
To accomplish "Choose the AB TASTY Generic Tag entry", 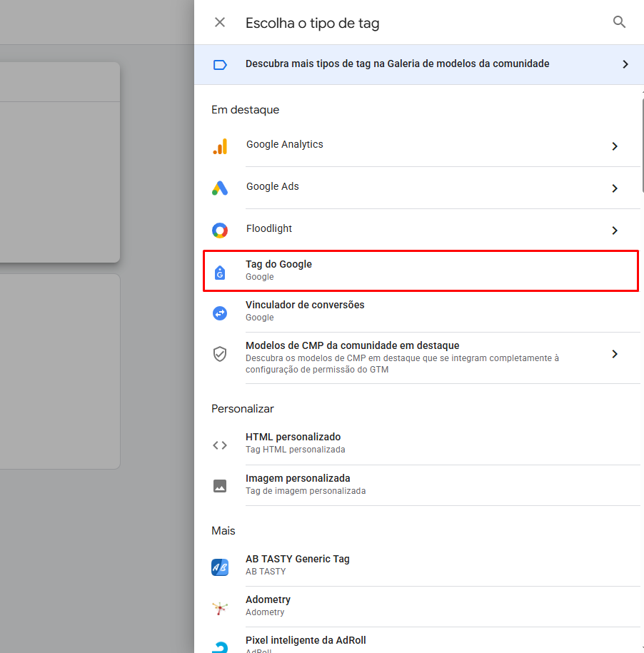I will click(x=298, y=565).
